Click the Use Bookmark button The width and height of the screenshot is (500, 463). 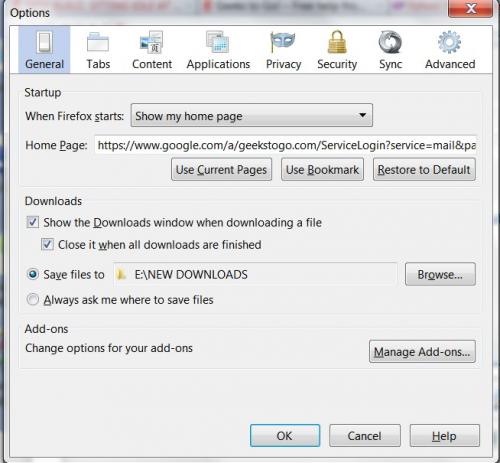tap(322, 170)
